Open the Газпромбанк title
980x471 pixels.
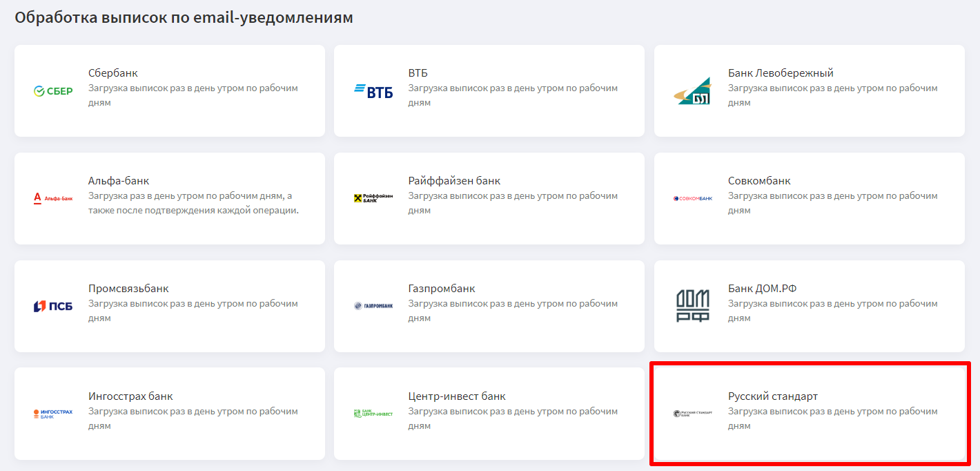[442, 289]
